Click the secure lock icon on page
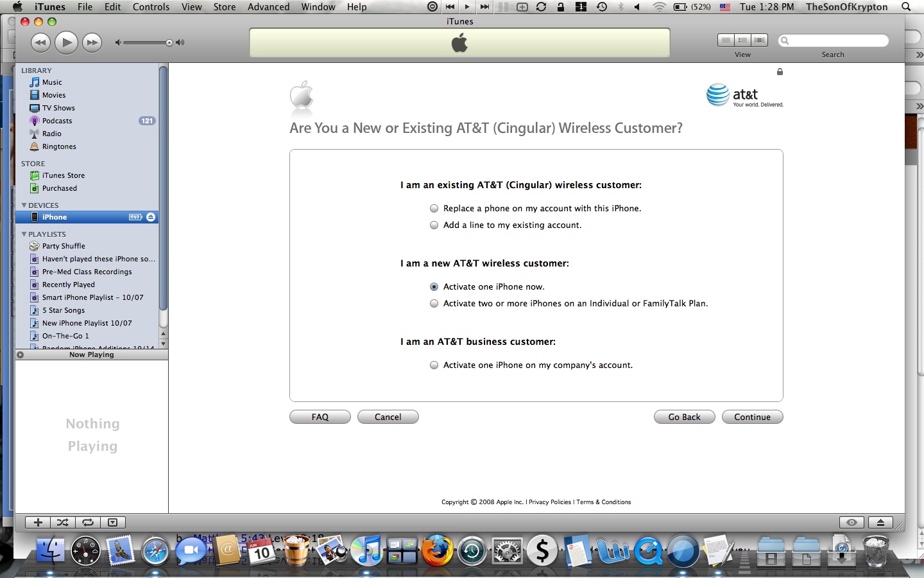 pos(780,72)
